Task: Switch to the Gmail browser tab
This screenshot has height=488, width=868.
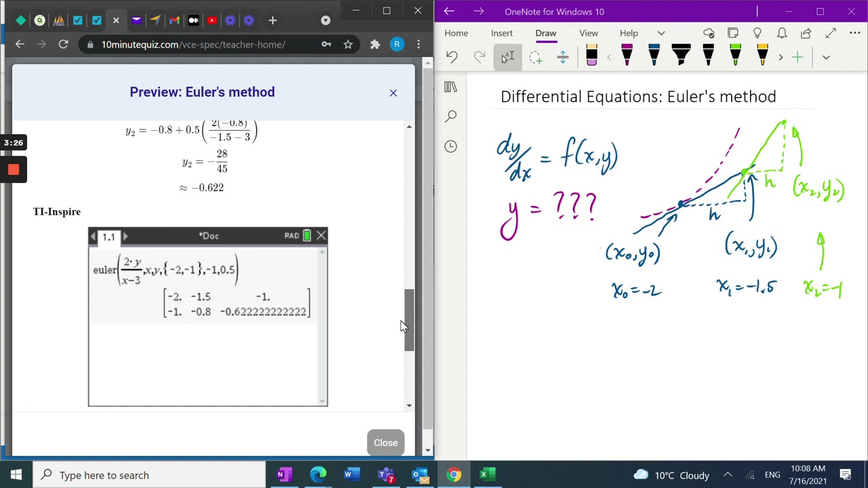Action: [174, 20]
